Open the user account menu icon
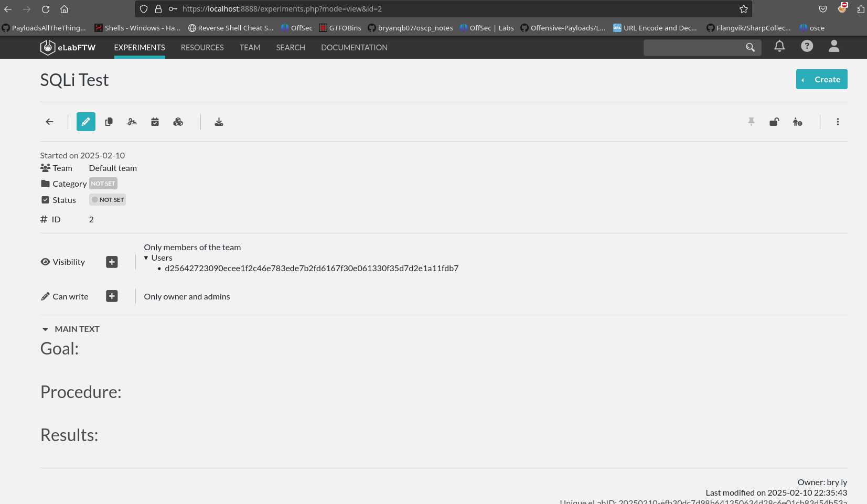This screenshot has width=867, height=504. pyautogui.click(x=834, y=46)
